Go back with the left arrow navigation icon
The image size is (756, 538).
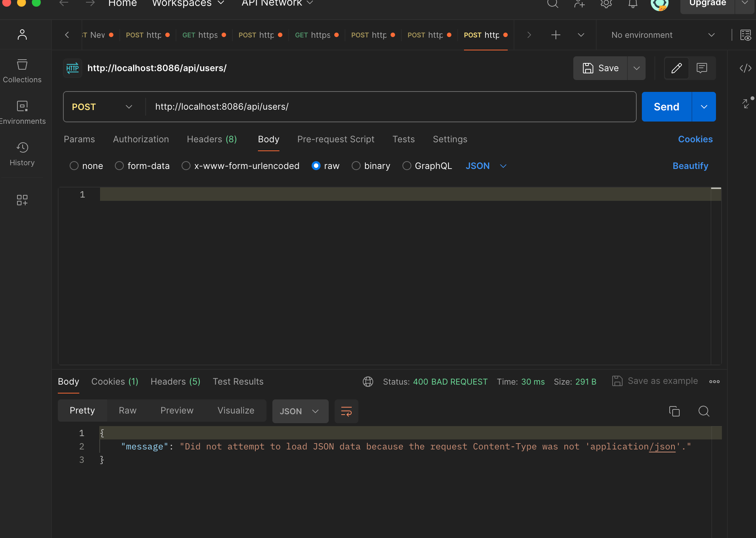pyautogui.click(x=64, y=3)
